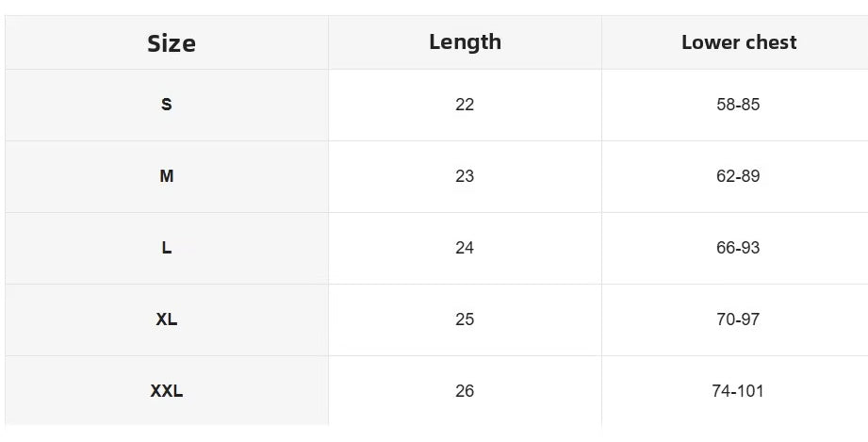Select the L size cell
The height and width of the screenshot is (442, 868).
[167, 248]
